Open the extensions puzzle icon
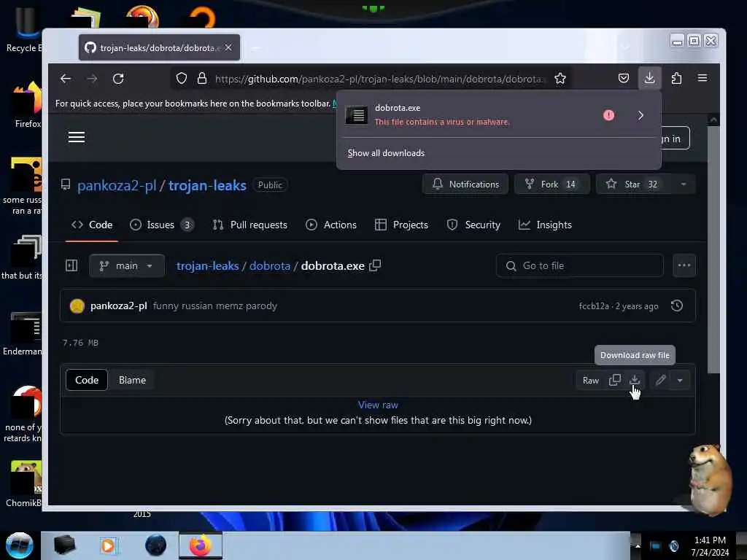Image resolution: width=747 pixels, height=560 pixels. point(676,78)
